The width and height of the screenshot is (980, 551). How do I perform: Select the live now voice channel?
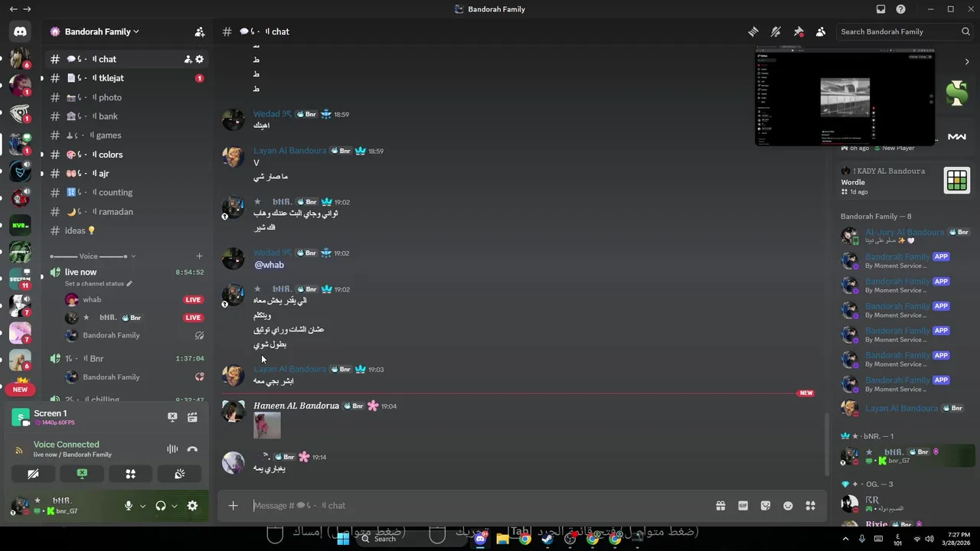tap(127, 272)
